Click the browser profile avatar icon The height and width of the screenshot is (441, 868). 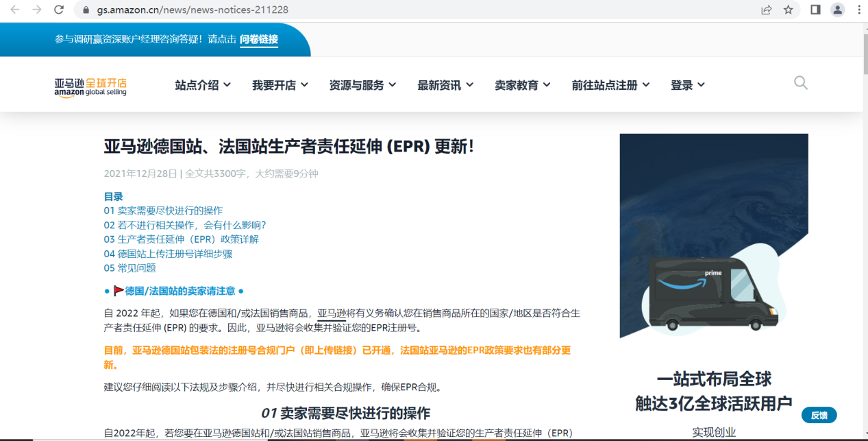[x=837, y=10]
